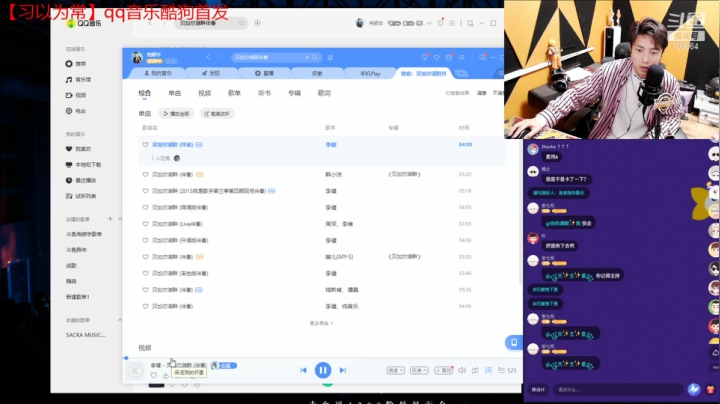Switch to 直播 tab
The height and width of the screenshot is (404, 720).
click(264, 73)
